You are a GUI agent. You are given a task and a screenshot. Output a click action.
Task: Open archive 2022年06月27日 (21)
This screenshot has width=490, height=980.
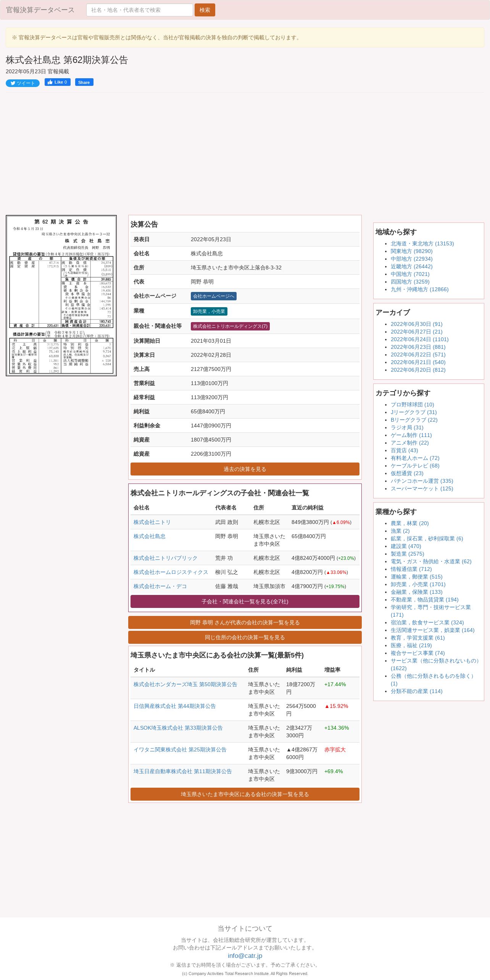pyautogui.click(x=416, y=332)
